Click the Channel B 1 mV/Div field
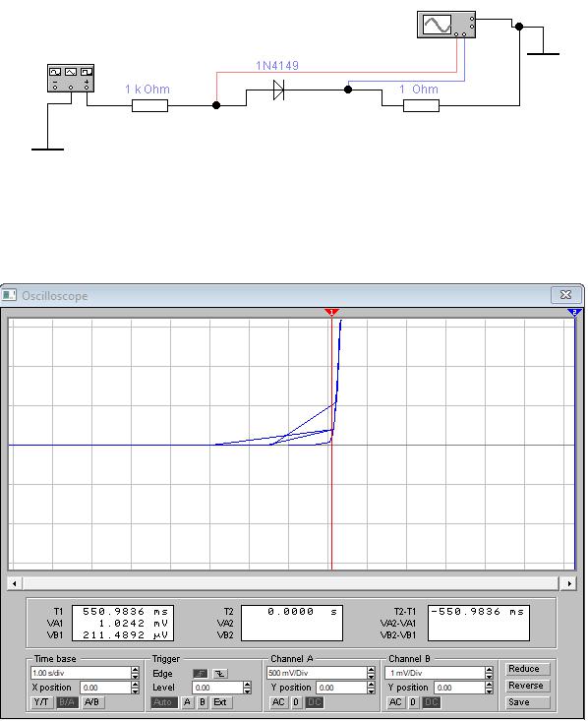The height and width of the screenshot is (721, 588). click(x=435, y=673)
